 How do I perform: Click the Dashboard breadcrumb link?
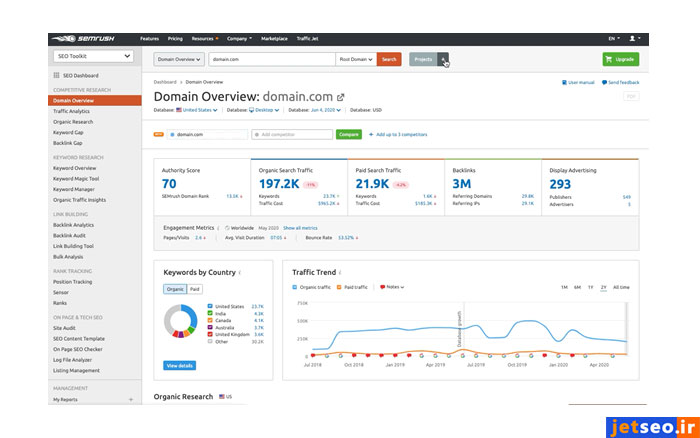(165, 82)
